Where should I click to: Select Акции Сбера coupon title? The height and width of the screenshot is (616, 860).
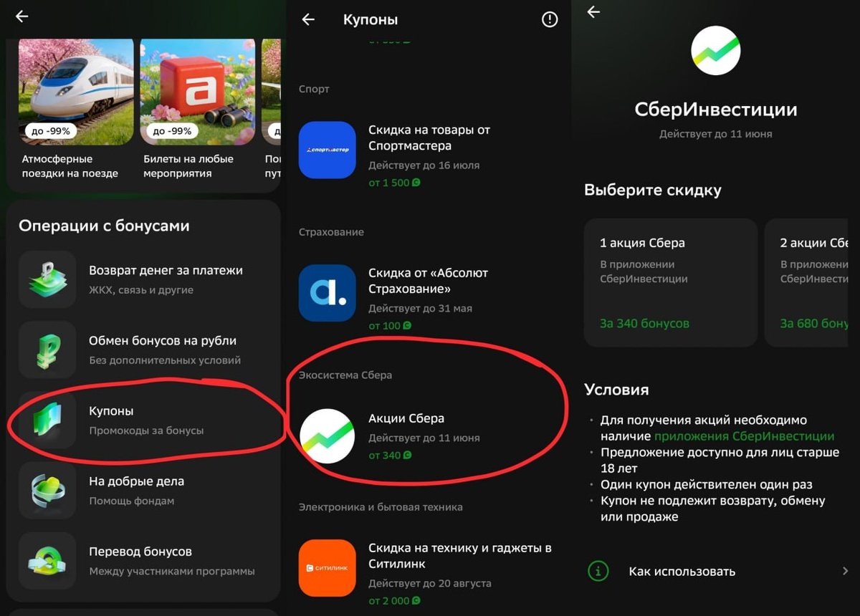(406, 418)
